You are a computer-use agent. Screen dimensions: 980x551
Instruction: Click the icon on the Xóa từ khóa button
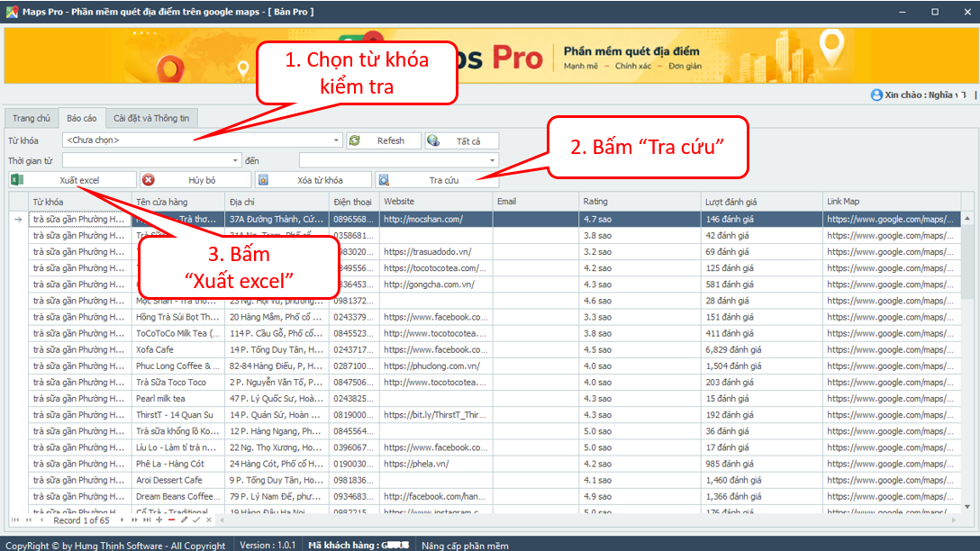click(x=263, y=180)
